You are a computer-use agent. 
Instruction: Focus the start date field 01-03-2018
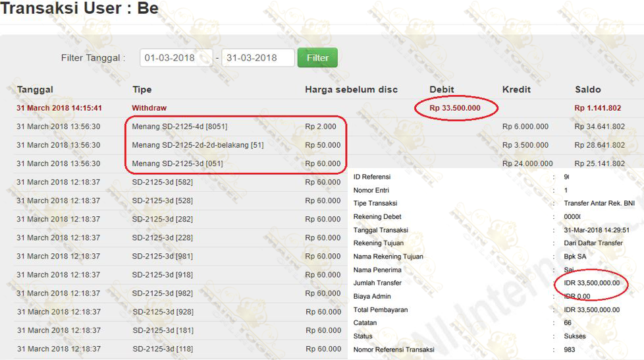pyautogui.click(x=176, y=58)
